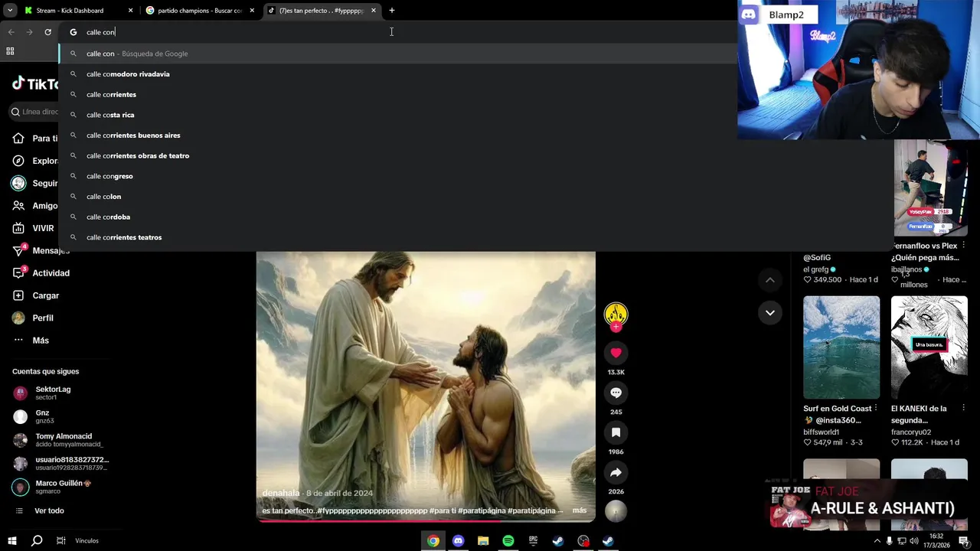Close the TikTok browser tab
Screen dimensions: 980x551
[374, 11]
